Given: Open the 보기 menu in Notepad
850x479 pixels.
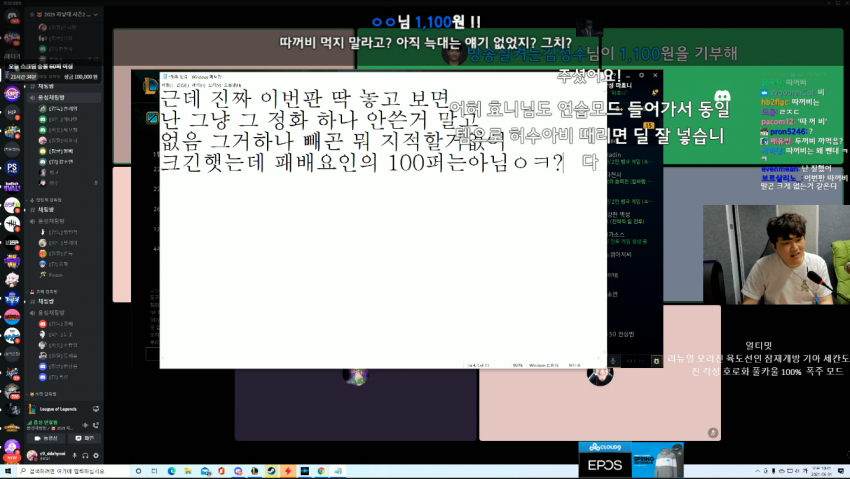Looking at the screenshot, I should click(x=213, y=85).
